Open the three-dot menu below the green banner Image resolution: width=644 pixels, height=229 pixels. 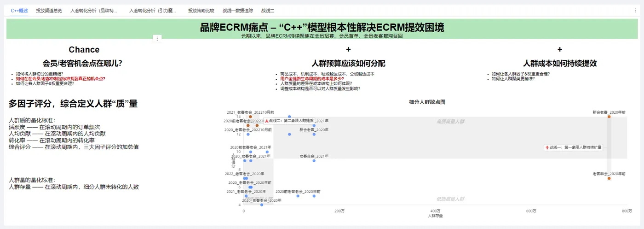(x=157, y=39)
